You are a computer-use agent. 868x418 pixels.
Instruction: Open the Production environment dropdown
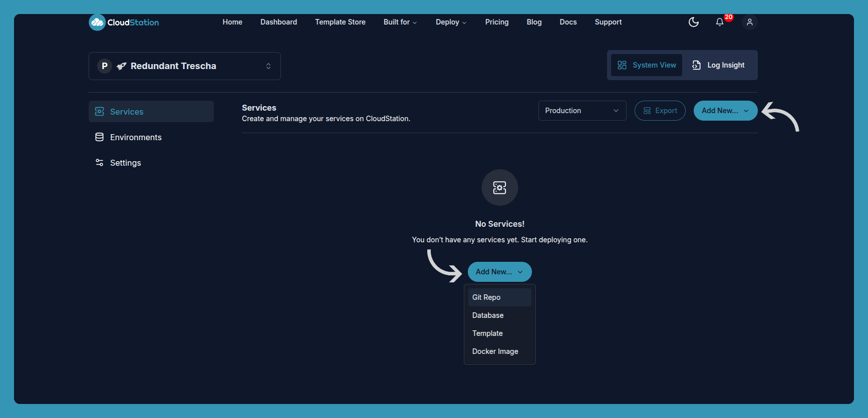click(x=583, y=111)
